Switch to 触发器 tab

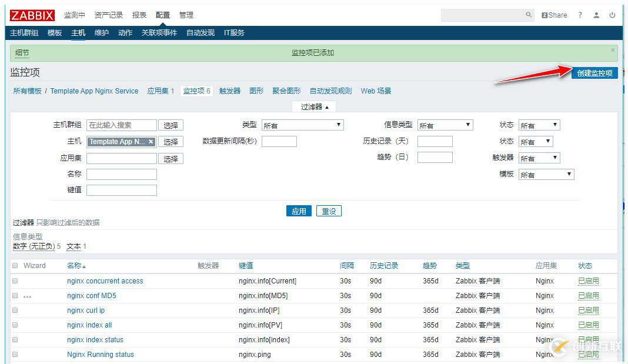(230, 91)
